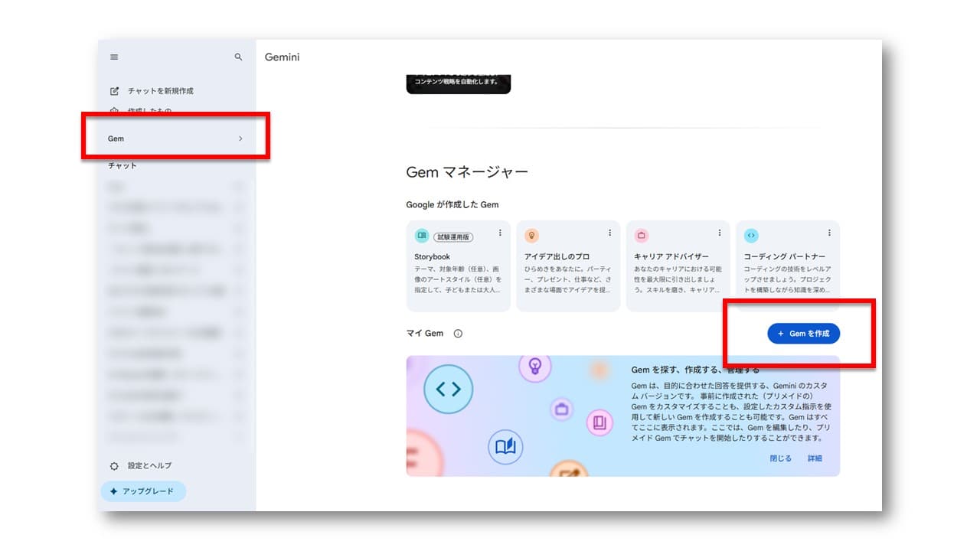980x551 pixels.
Task: Click the book illustration in the banner
Action: point(505,447)
